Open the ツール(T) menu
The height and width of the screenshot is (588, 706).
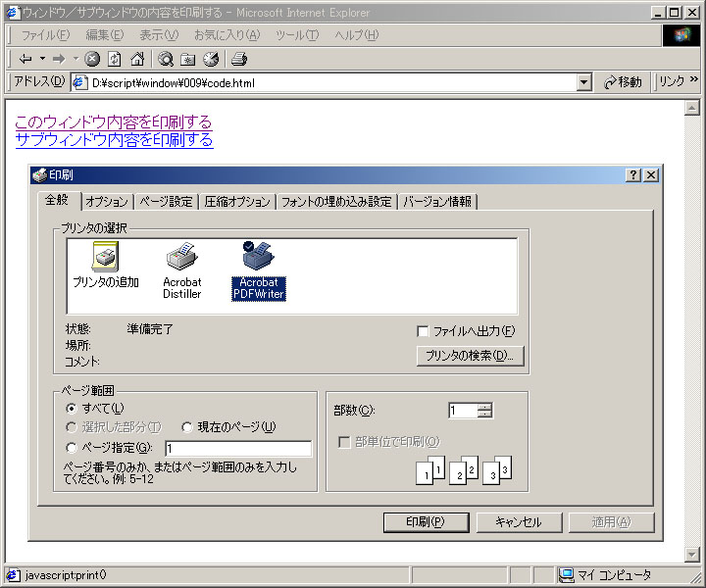click(297, 35)
